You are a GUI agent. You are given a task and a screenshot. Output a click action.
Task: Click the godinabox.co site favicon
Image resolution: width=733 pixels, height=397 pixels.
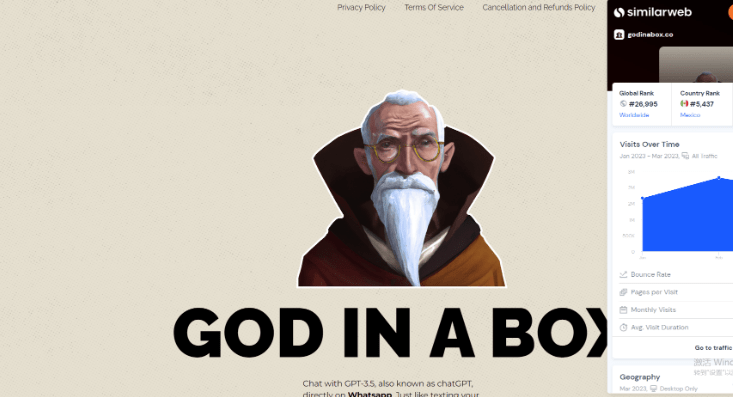click(x=619, y=35)
